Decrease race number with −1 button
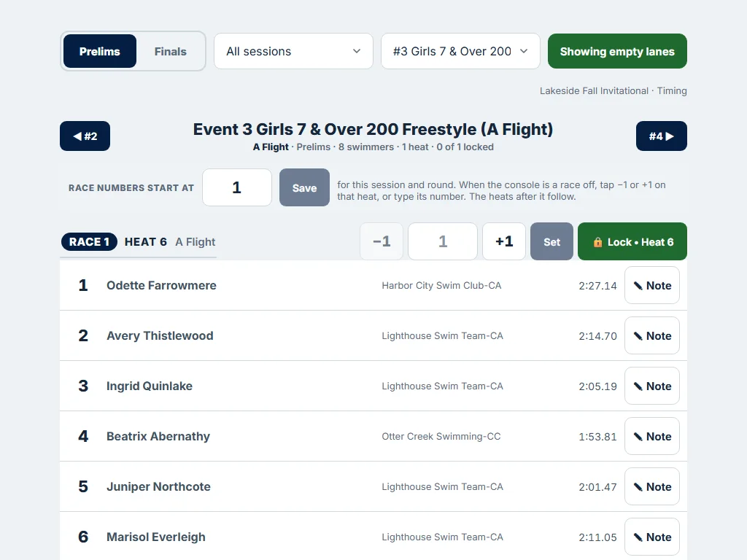This screenshot has height=560, width=747. pyautogui.click(x=382, y=241)
